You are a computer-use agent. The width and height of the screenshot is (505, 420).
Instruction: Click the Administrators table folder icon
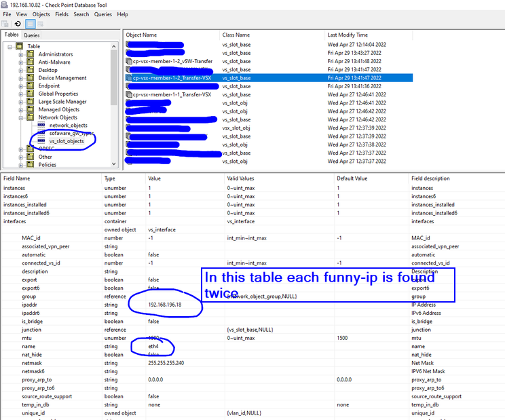30,54
